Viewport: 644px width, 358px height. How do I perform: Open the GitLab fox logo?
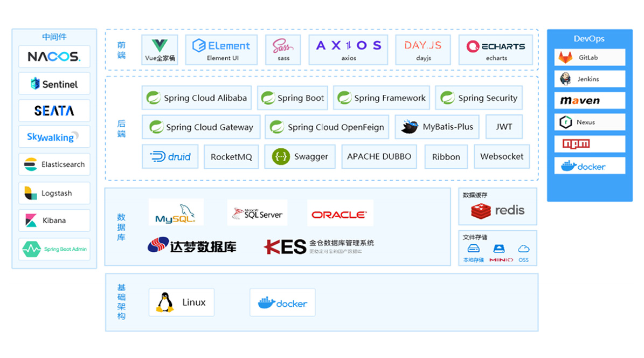(x=565, y=58)
